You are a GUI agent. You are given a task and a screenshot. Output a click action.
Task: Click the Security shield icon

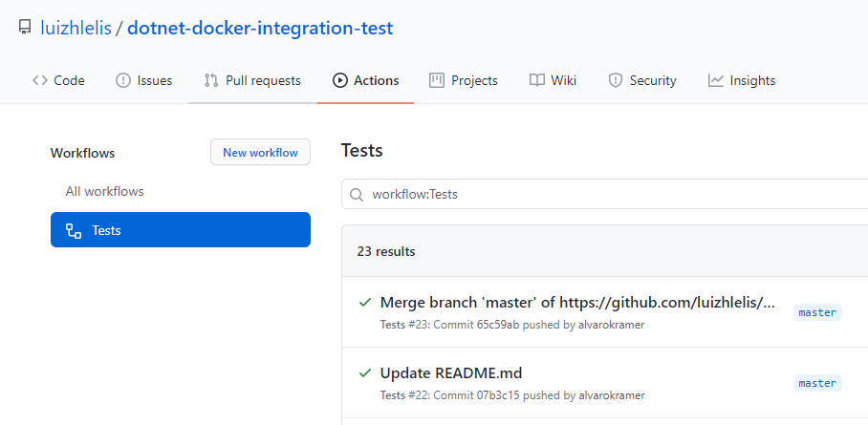(615, 81)
